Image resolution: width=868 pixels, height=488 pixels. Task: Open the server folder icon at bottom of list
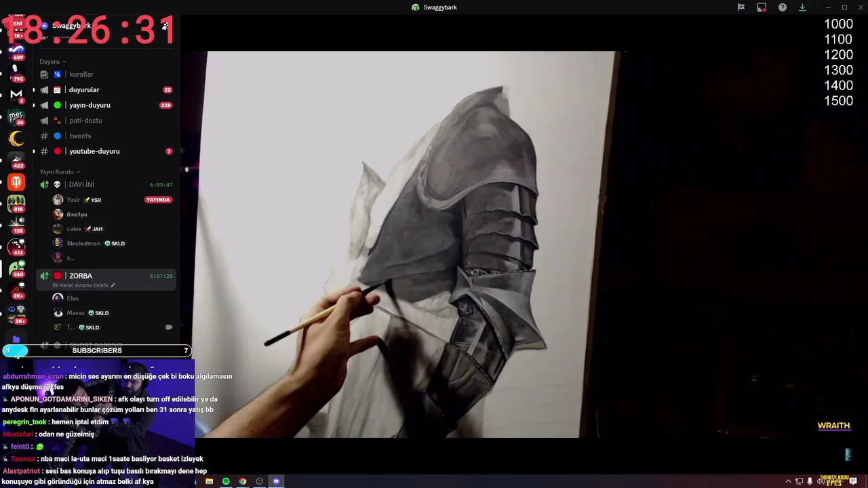(x=16, y=340)
